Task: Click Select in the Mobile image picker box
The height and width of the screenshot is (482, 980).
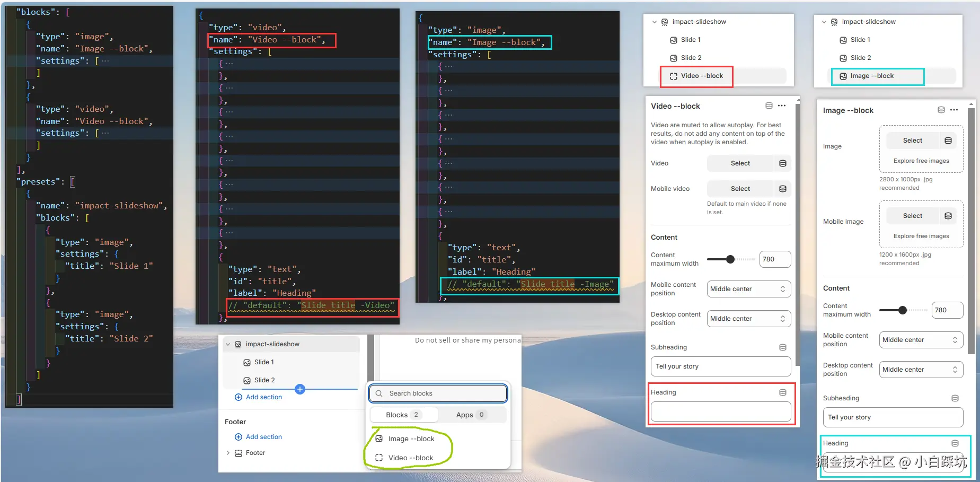Action: [913, 216]
